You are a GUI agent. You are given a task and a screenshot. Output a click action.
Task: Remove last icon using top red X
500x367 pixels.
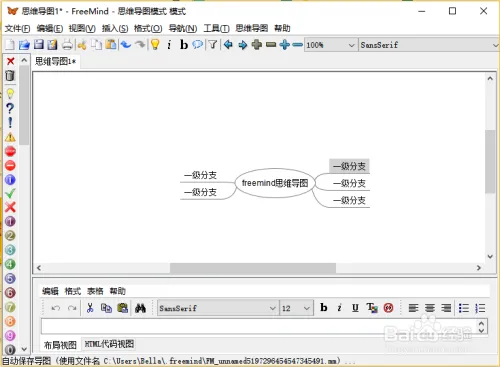pos(10,61)
